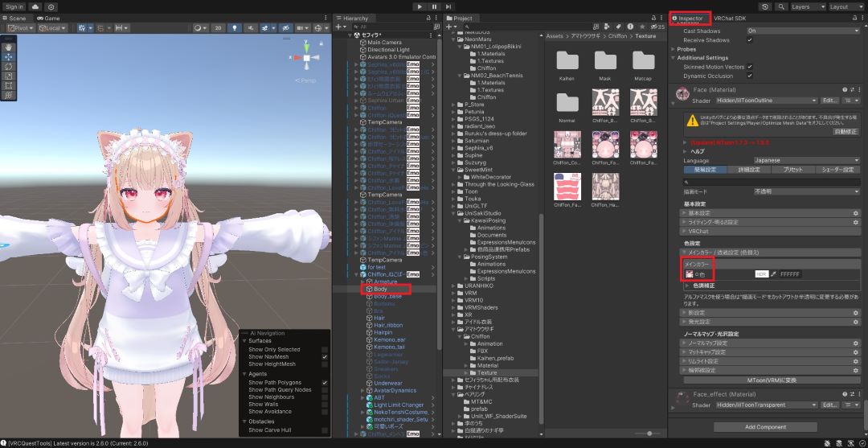The image size is (868, 448).
Task: Select the Rotate tool
Action: 9,67
